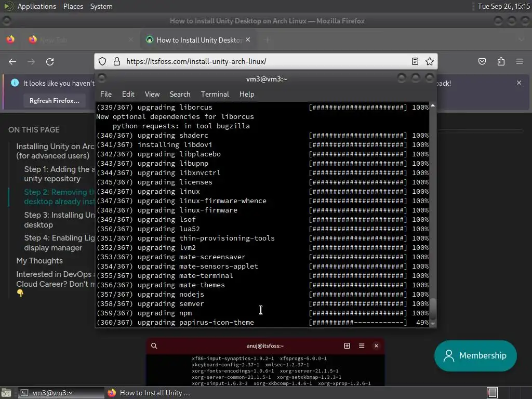The height and width of the screenshot is (399, 532).
Task: Click the Membership button
Action: (x=475, y=355)
